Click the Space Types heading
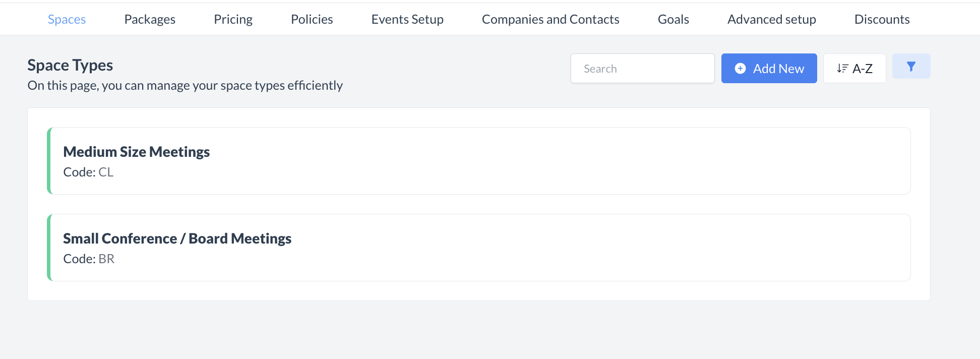 [70, 65]
